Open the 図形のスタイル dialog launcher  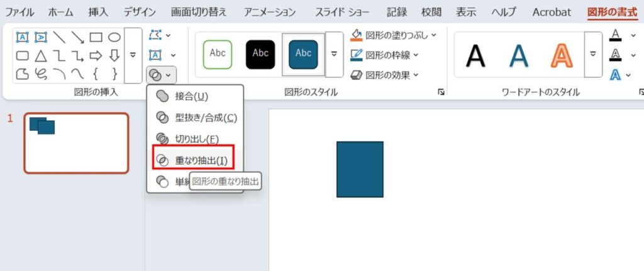click(x=441, y=93)
